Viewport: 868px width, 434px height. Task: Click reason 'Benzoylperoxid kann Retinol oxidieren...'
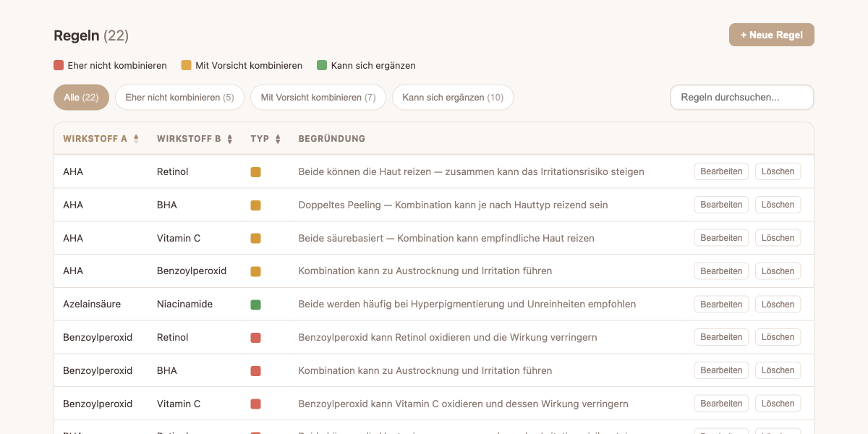448,337
